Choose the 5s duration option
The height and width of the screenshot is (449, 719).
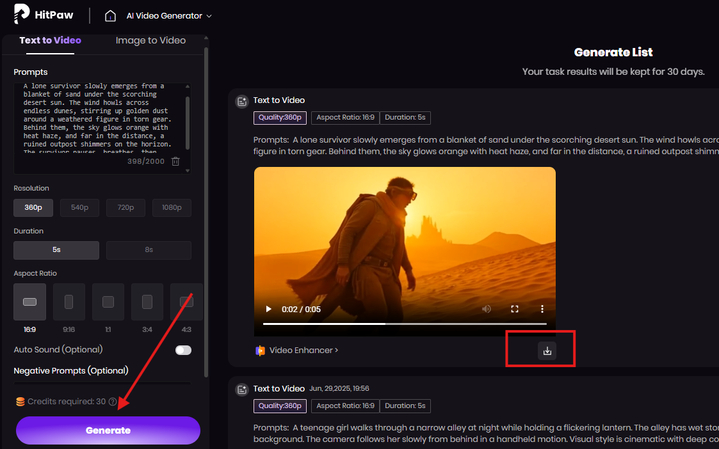[x=56, y=250]
